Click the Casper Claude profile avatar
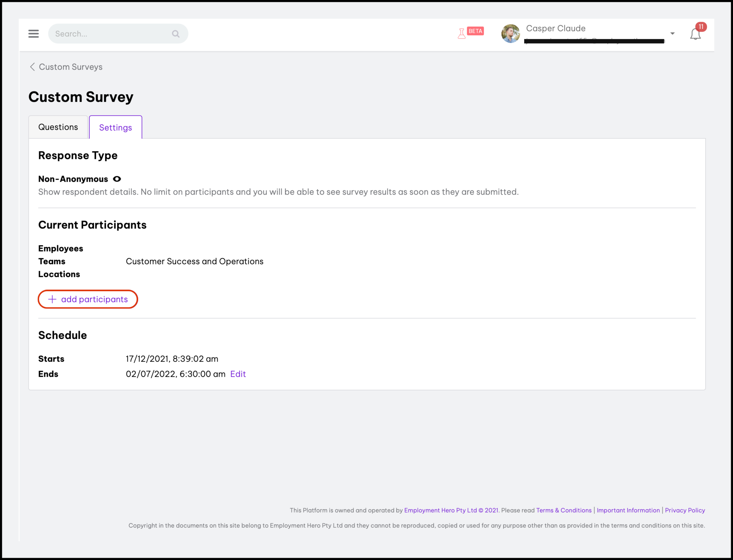Image resolution: width=733 pixels, height=560 pixels. (510, 34)
